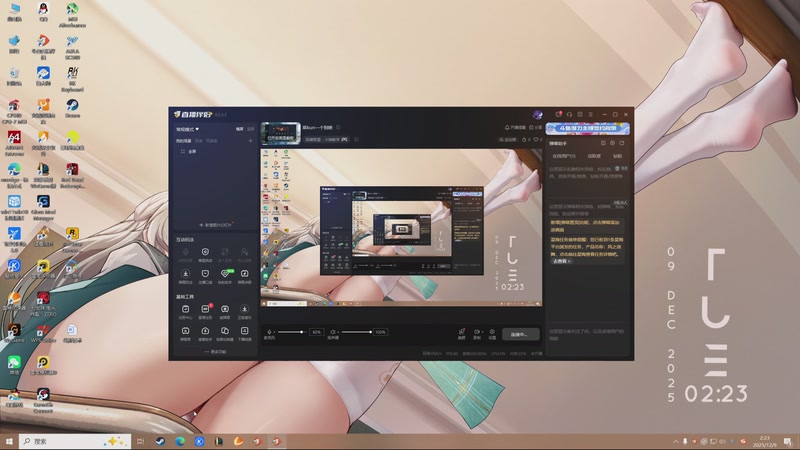800x450 pixels.
Task: Click the 去查看 button
Action: coord(561,261)
